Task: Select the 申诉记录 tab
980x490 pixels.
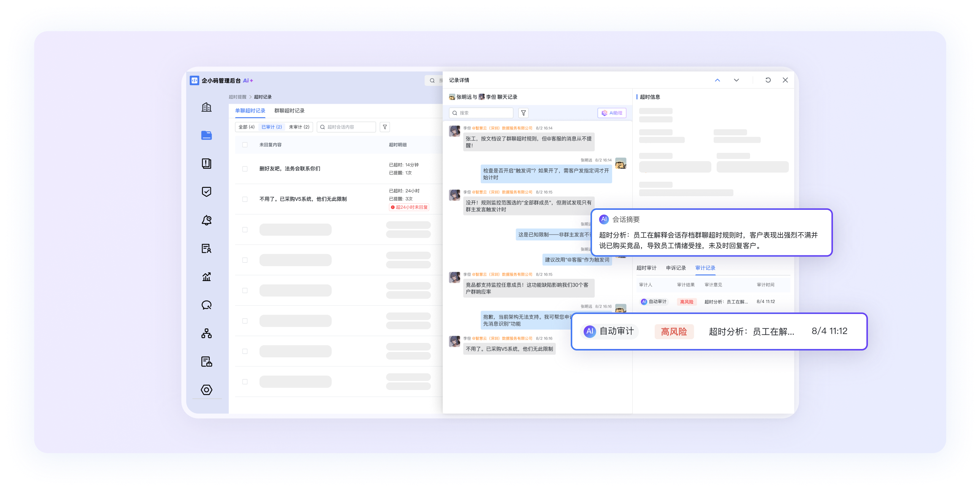Action: click(676, 268)
